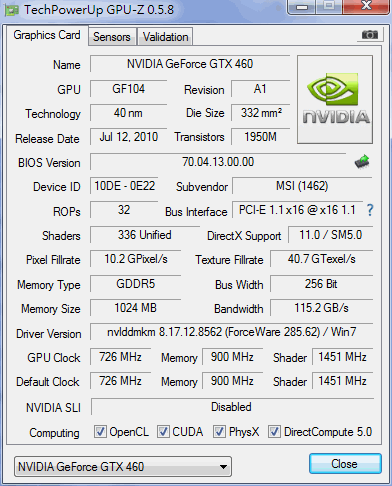392x486 pixels.
Task: Click the camera screenshot icon
Action: (x=370, y=35)
